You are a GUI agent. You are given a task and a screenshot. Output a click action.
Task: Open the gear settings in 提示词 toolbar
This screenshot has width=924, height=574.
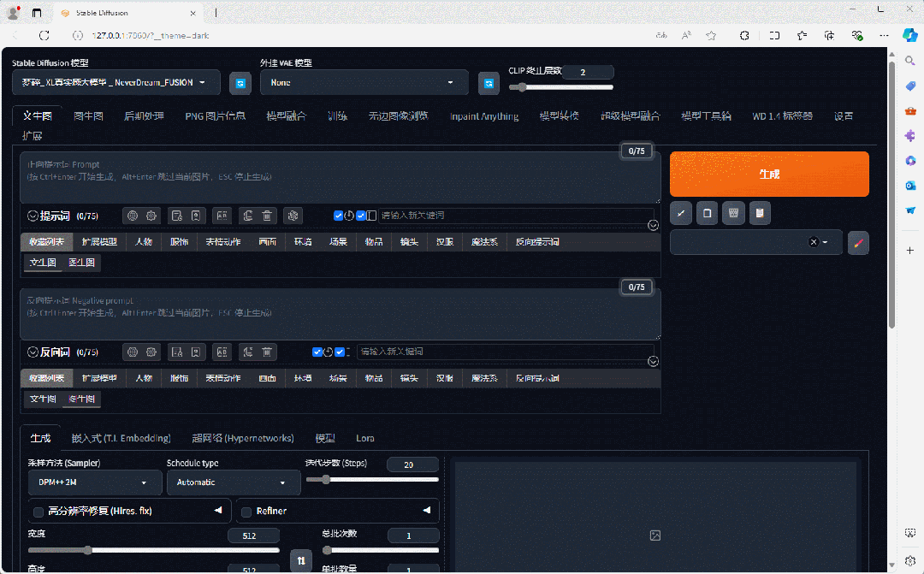coord(151,216)
